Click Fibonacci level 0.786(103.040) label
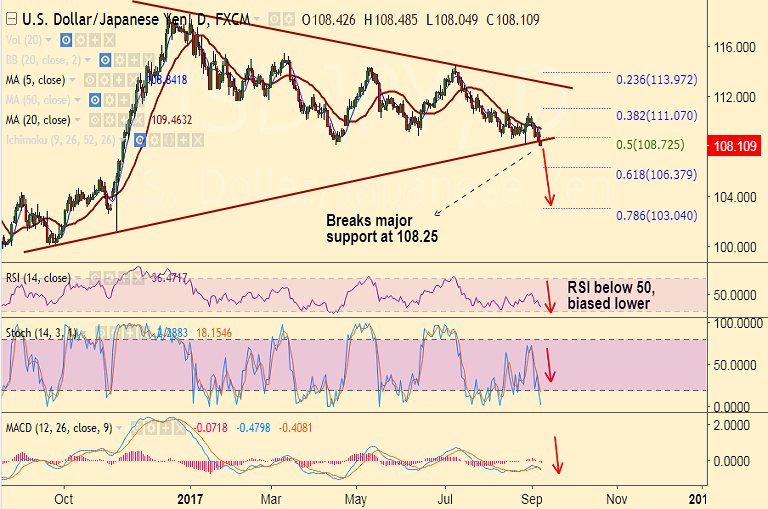Screen dimensions: 768x509 657,216
